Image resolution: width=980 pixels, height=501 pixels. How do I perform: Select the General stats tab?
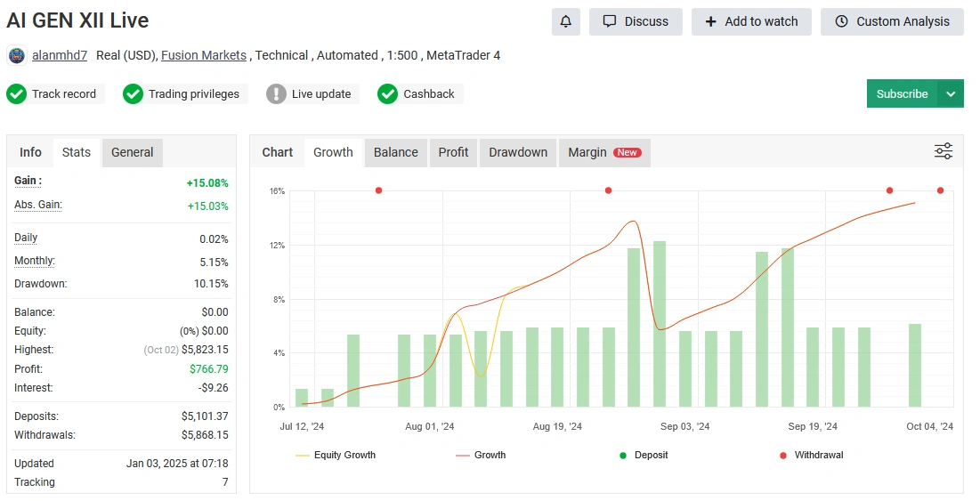(132, 152)
